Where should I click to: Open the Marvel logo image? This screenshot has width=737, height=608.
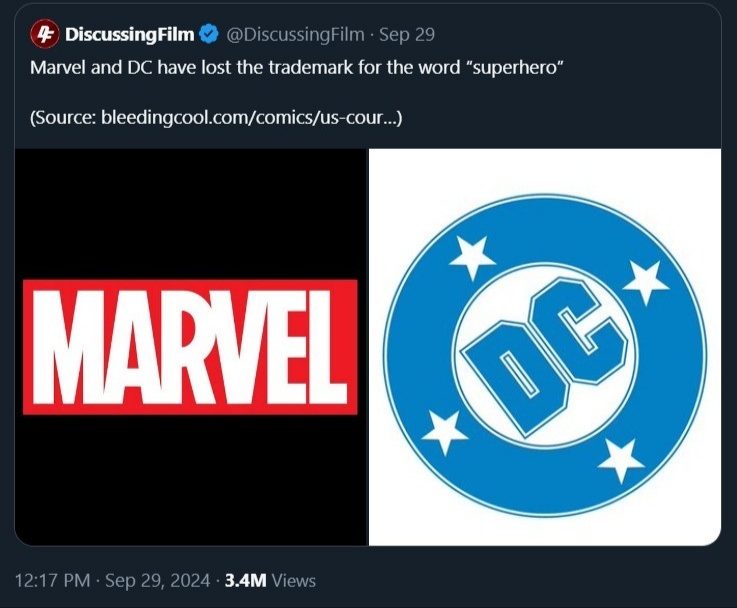190,347
